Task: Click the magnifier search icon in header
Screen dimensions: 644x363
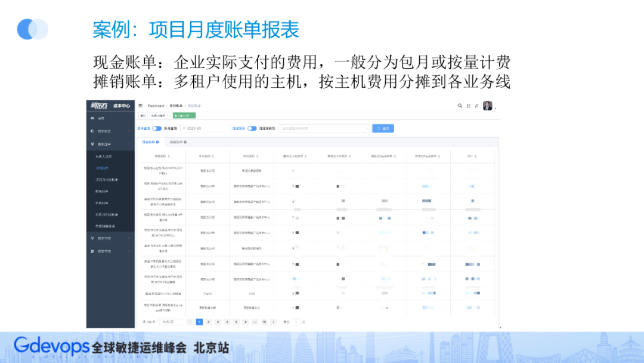Action: (460, 106)
